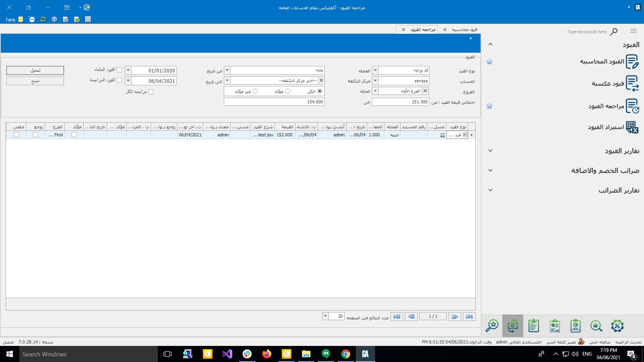This screenshot has width=644, height=362.
Task: Click the DOC export icon
Action: pyautogui.click(x=66, y=19)
